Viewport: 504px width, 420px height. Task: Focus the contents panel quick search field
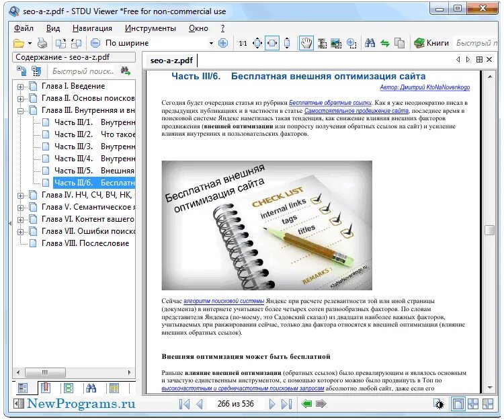tap(83, 71)
